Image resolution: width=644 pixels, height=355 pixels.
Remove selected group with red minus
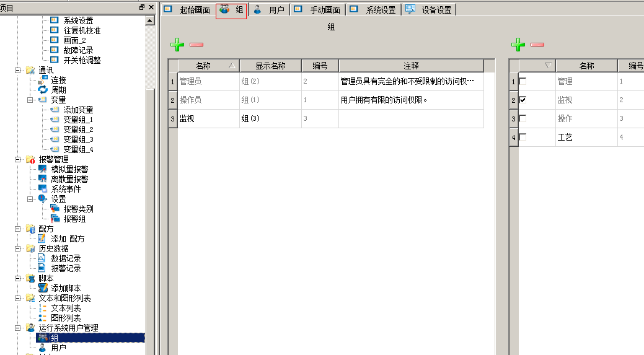pyautogui.click(x=196, y=45)
